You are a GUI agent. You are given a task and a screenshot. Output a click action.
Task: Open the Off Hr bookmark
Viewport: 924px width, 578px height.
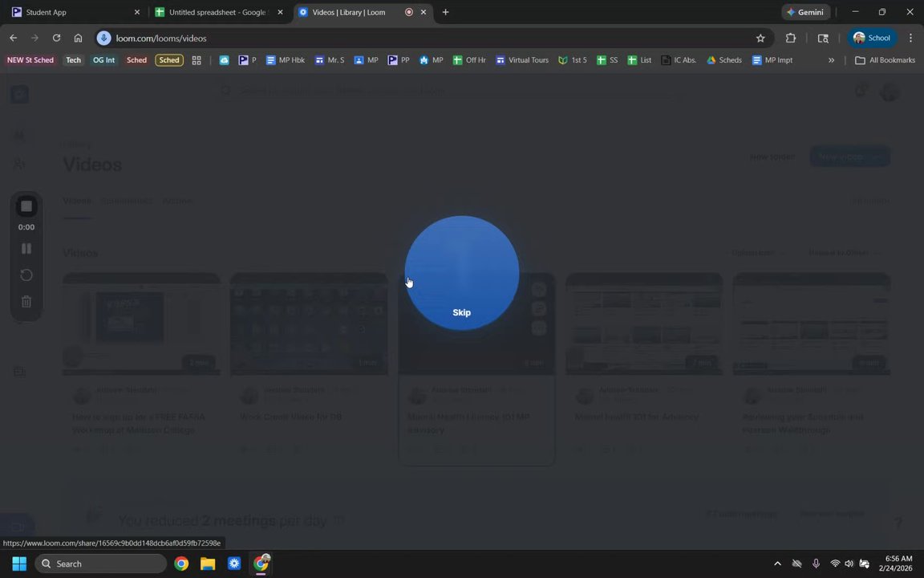pyautogui.click(x=469, y=60)
